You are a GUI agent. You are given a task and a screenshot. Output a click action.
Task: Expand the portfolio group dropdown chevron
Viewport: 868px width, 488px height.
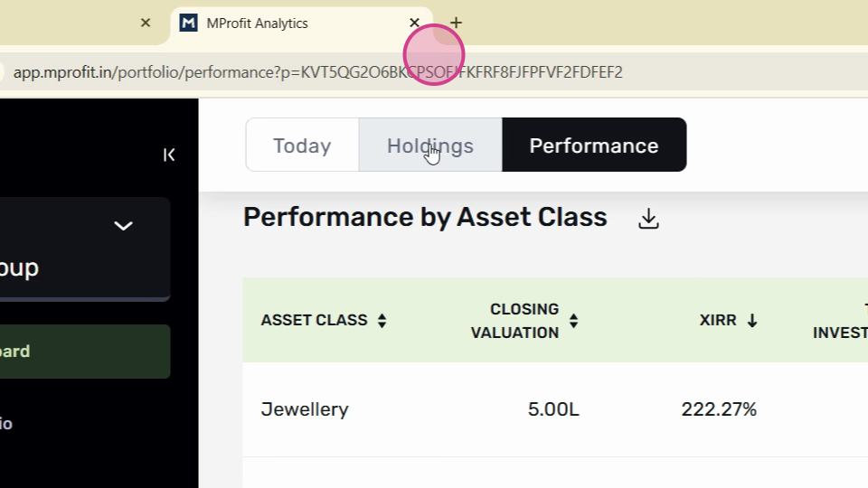(123, 226)
